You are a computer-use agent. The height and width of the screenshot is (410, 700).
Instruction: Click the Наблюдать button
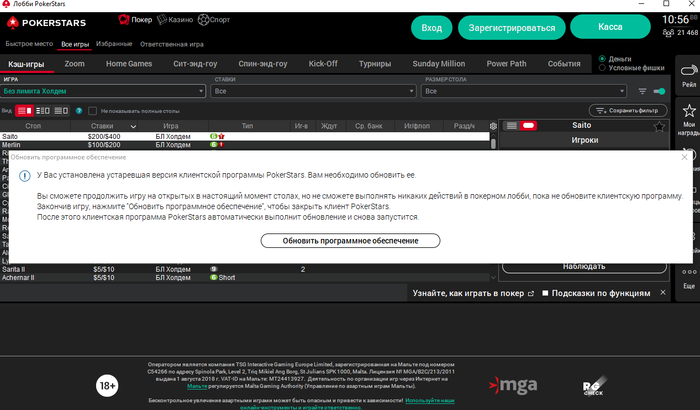pyautogui.click(x=584, y=267)
